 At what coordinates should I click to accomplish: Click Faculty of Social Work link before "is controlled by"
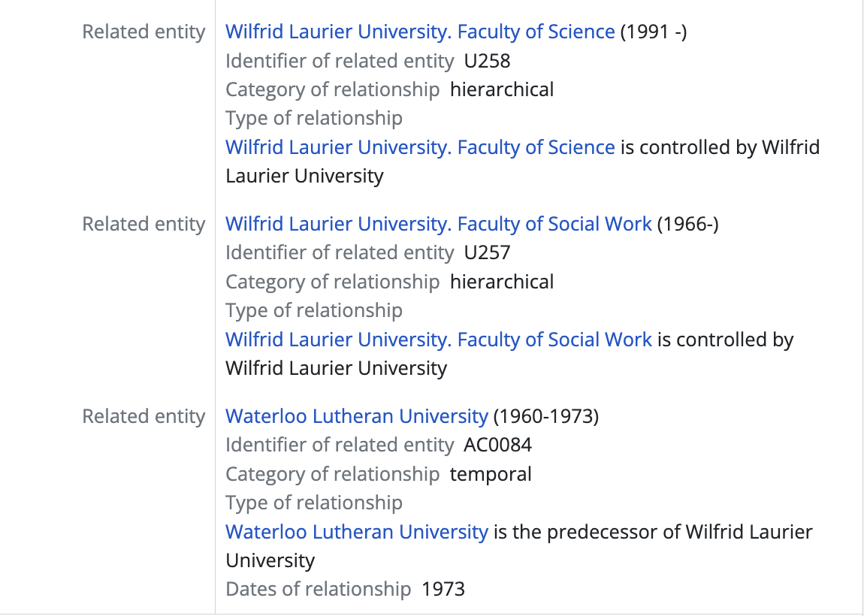[x=439, y=340]
